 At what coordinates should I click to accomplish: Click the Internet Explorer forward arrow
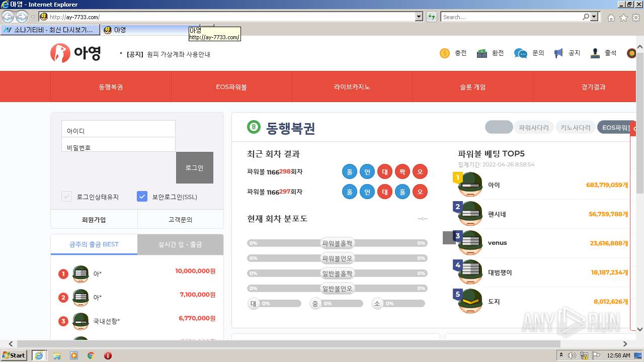pos(22,17)
